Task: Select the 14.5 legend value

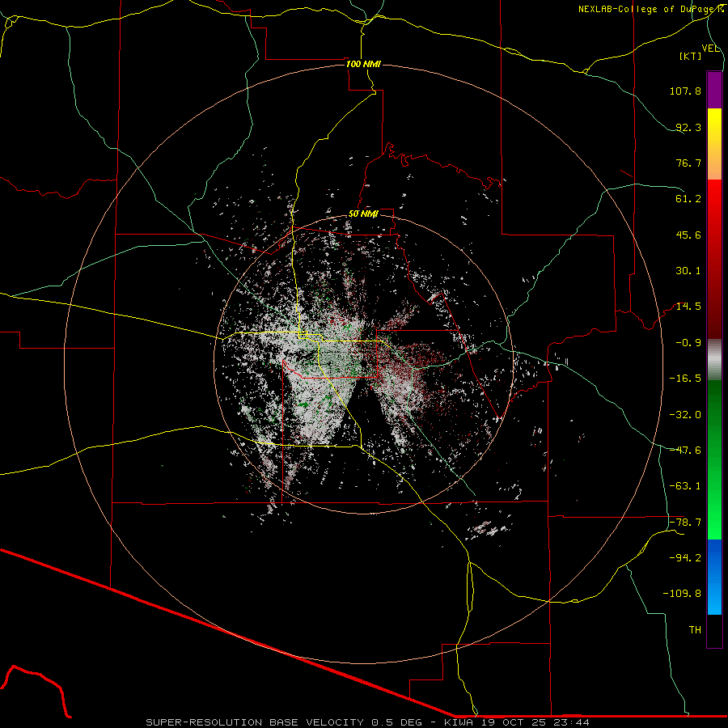Action: [x=688, y=307]
